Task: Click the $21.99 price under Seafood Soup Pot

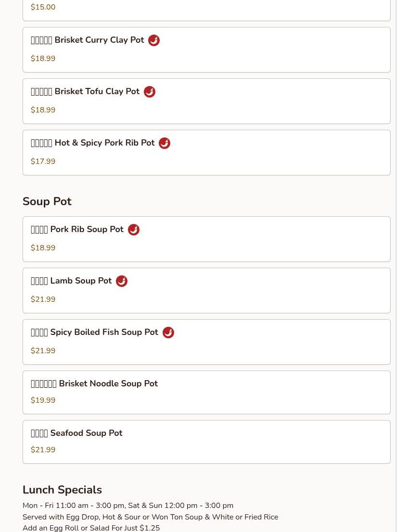Action: click(x=43, y=450)
